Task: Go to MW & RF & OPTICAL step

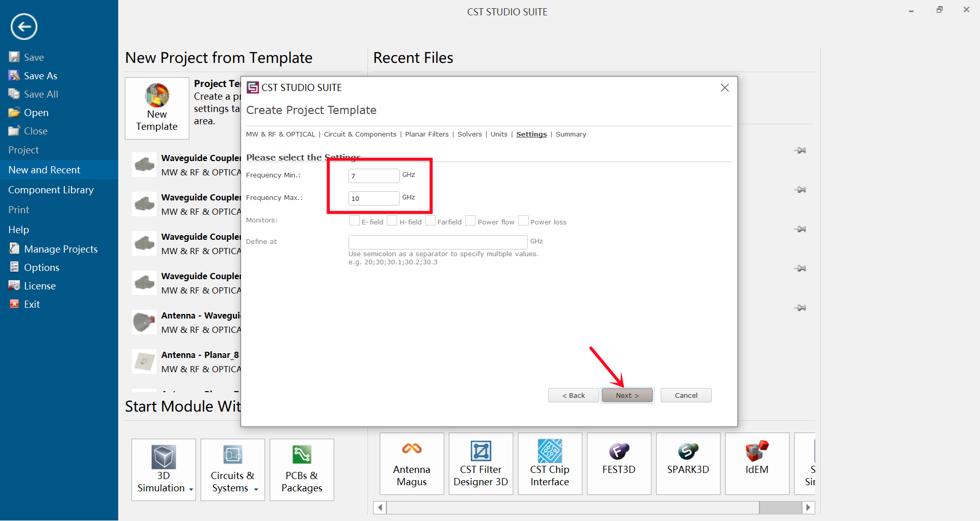Action: coord(280,134)
